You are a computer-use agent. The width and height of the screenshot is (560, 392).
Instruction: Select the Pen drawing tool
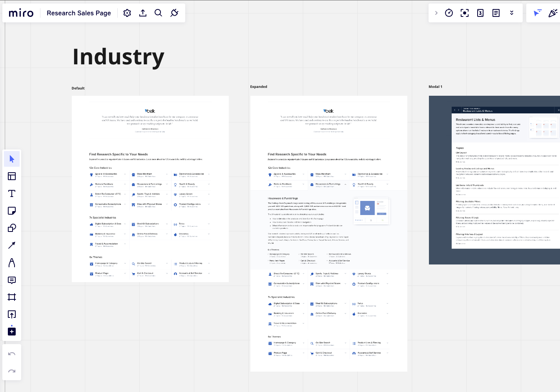(12, 263)
